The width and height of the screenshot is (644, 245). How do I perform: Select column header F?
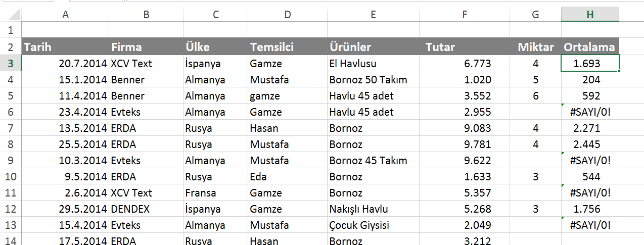[x=464, y=15]
